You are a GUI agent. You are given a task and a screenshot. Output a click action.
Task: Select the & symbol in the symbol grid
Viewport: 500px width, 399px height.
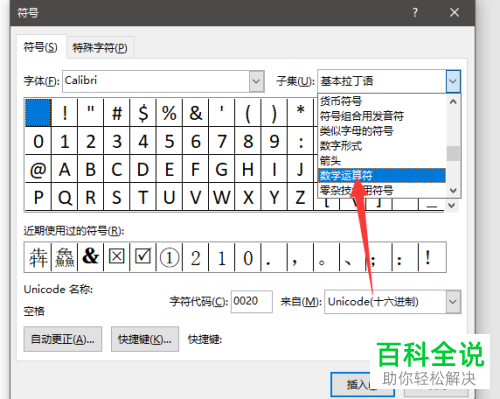pos(196,113)
